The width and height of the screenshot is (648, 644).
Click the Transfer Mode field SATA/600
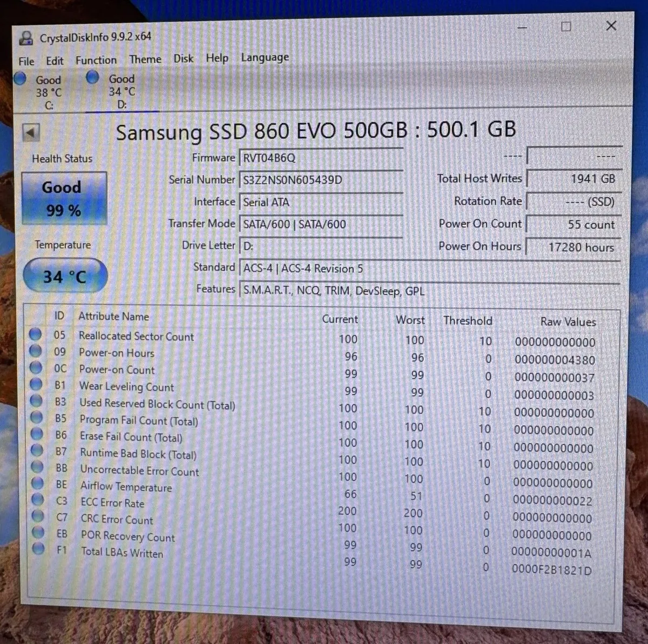pyautogui.click(x=321, y=224)
